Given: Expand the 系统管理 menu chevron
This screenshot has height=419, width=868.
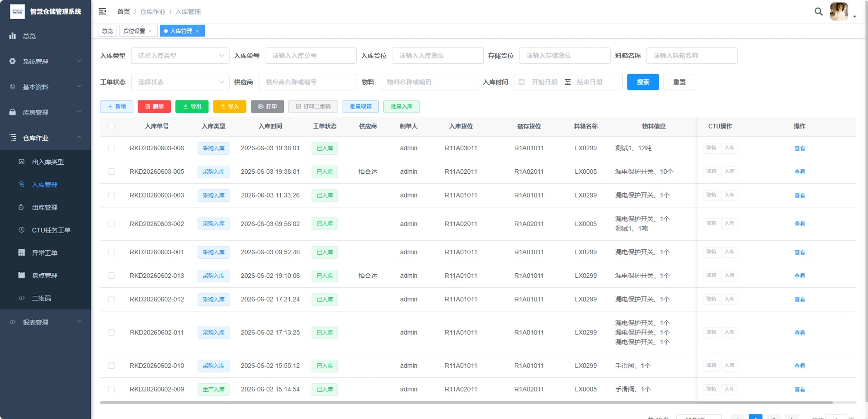Looking at the screenshot, I should click(x=79, y=61).
